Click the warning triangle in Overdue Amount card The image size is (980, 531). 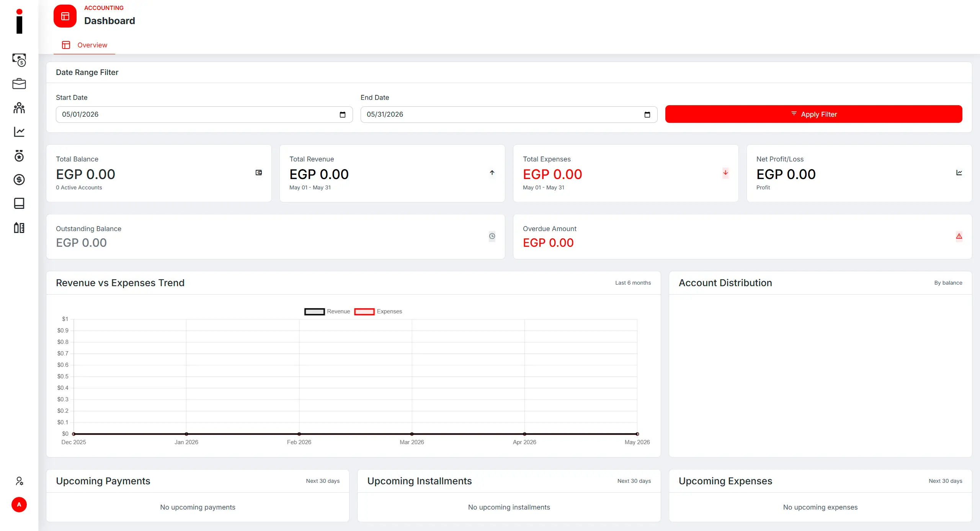pyautogui.click(x=959, y=236)
